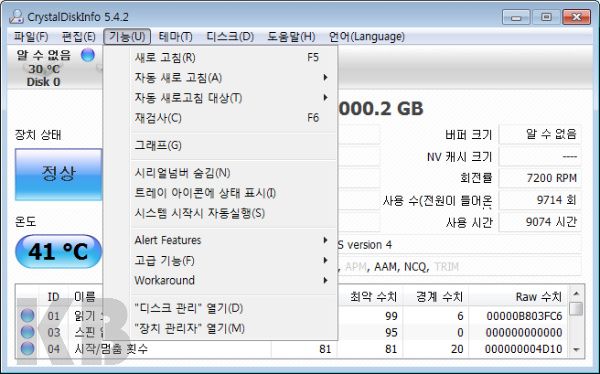Click the CrystalDiskInfo title bar icon
This screenshot has width=600, height=374.
[x=16, y=16]
